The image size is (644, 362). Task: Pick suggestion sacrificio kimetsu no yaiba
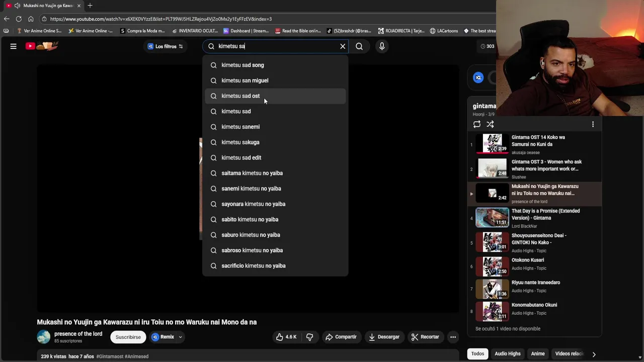coord(275,265)
